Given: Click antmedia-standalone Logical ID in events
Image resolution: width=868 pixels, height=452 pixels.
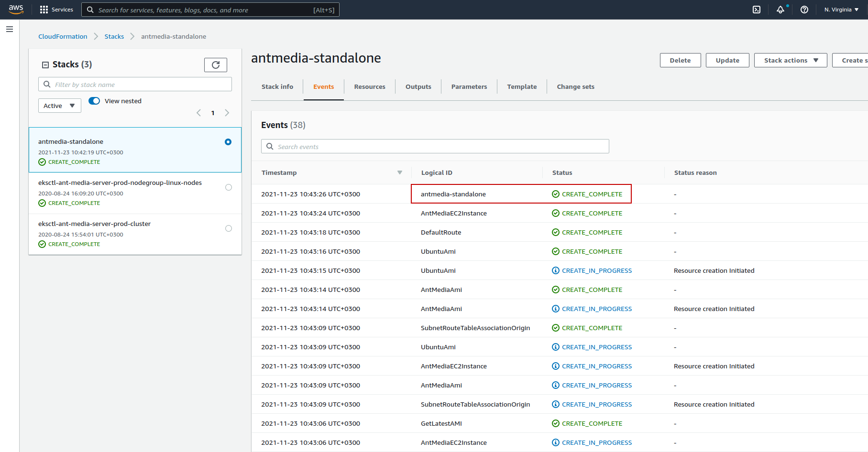Looking at the screenshot, I should tap(453, 194).
